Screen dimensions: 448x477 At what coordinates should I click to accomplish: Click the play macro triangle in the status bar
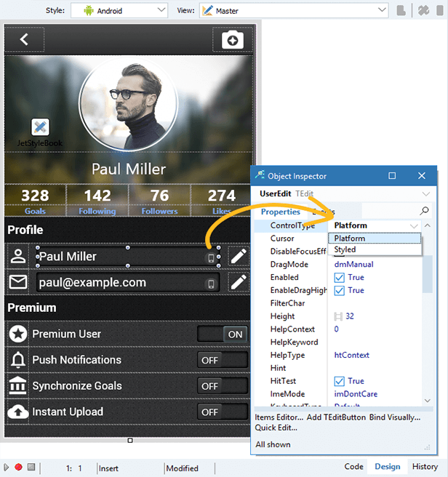click(x=7, y=467)
